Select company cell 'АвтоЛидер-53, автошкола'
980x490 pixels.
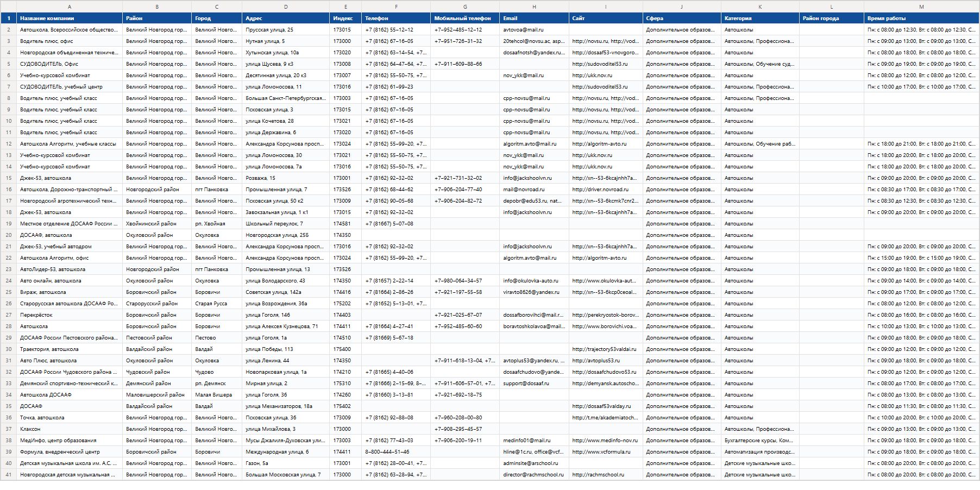coord(70,269)
